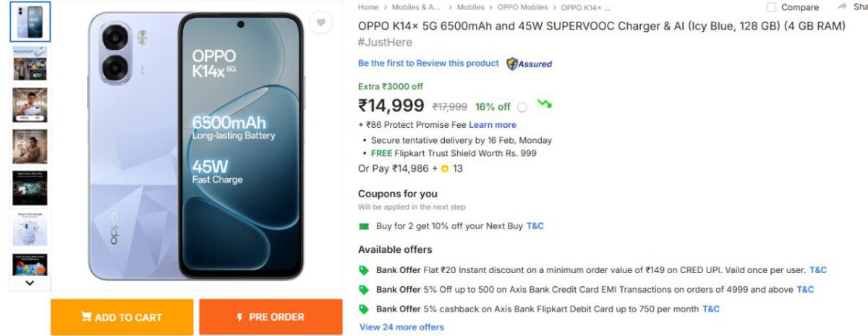Click Be the first to Review link
Viewport: 868px width, 336px height.
[428, 64]
